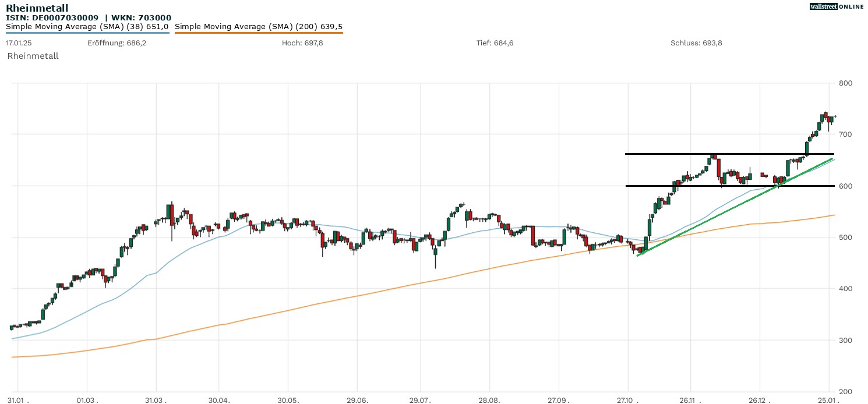This screenshot has width=868, height=404.
Task: Click the 800 label on price axis
Action: pyautogui.click(x=845, y=83)
